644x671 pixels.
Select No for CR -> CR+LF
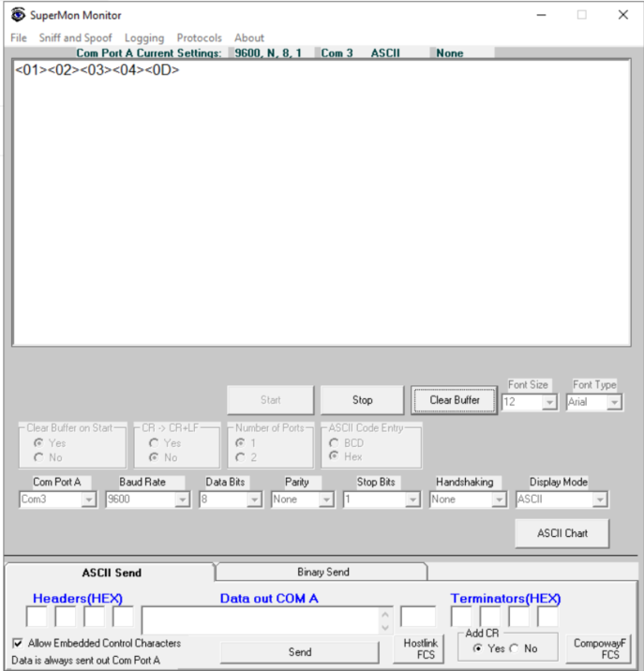pyautogui.click(x=154, y=457)
